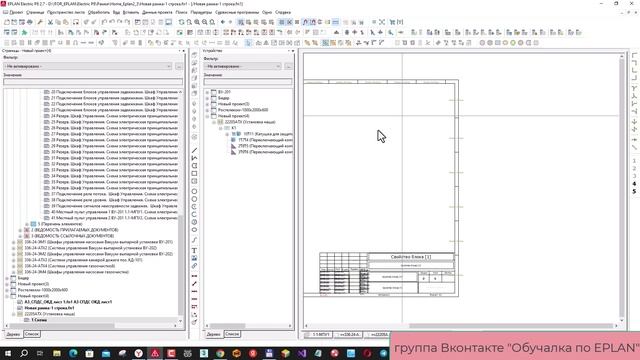Select '1 Схема' page in tree
Viewport: 640px width, 360px height.
(39, 320)
